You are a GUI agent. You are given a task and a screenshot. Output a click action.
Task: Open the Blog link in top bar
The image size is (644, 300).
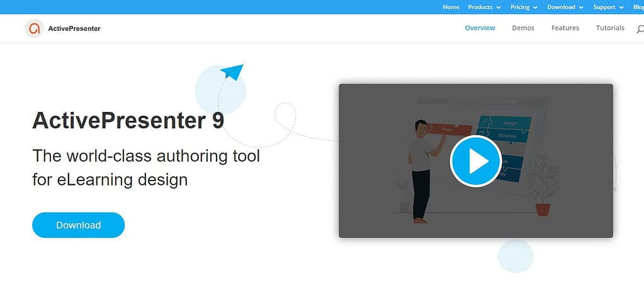(639, 7)
